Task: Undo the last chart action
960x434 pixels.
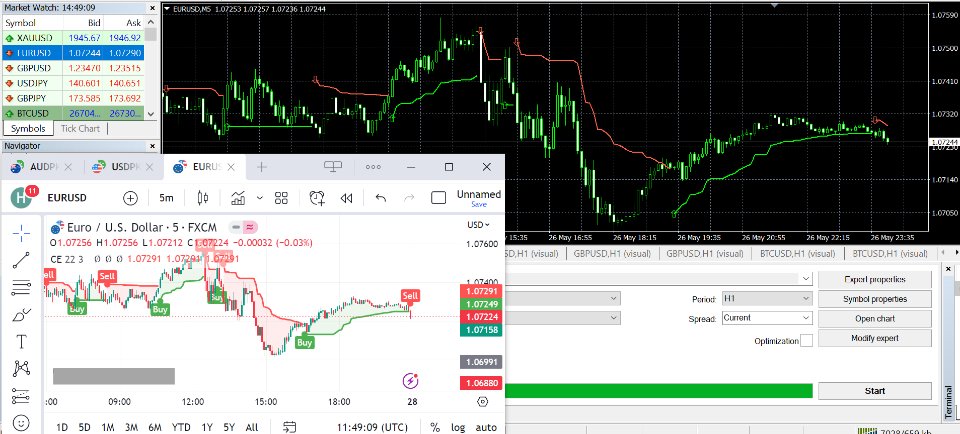Action: (381, 198)
